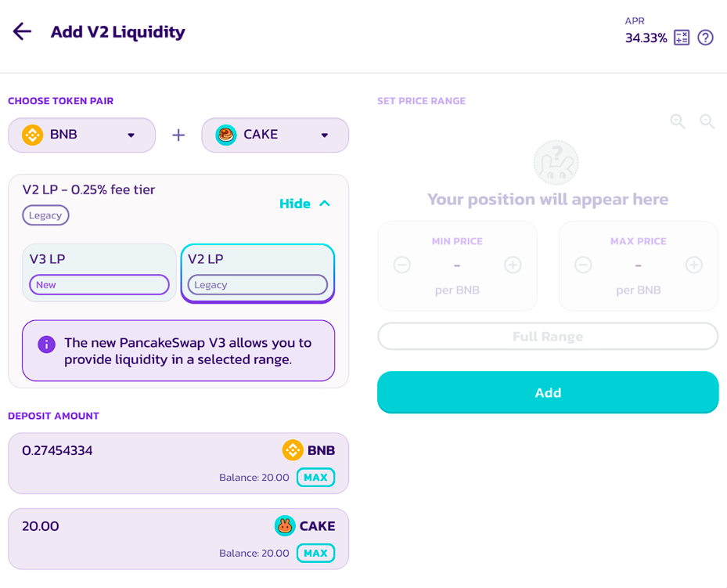Increase the Min Price with plus
The height and width of the screenshot is (588, 727).
pyautogui.click(x=513, y=265)
